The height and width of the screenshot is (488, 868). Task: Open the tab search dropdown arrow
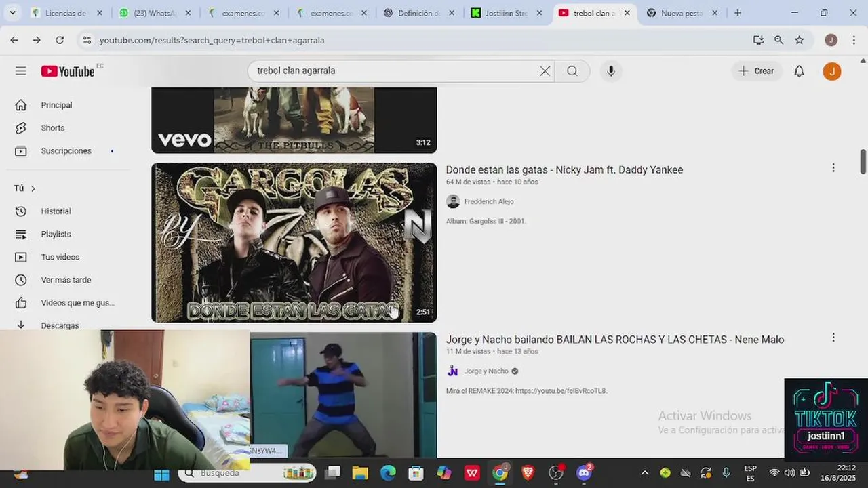coord(12,13)
